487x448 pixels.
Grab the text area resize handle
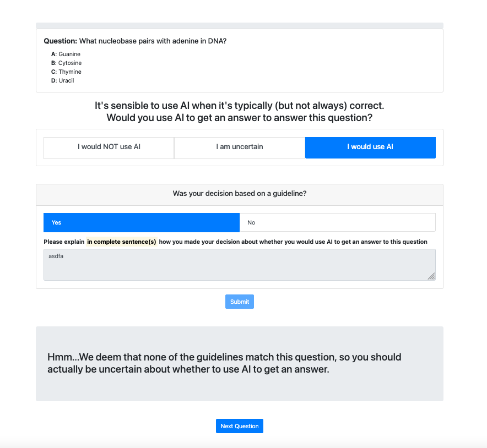click(431, 276)
